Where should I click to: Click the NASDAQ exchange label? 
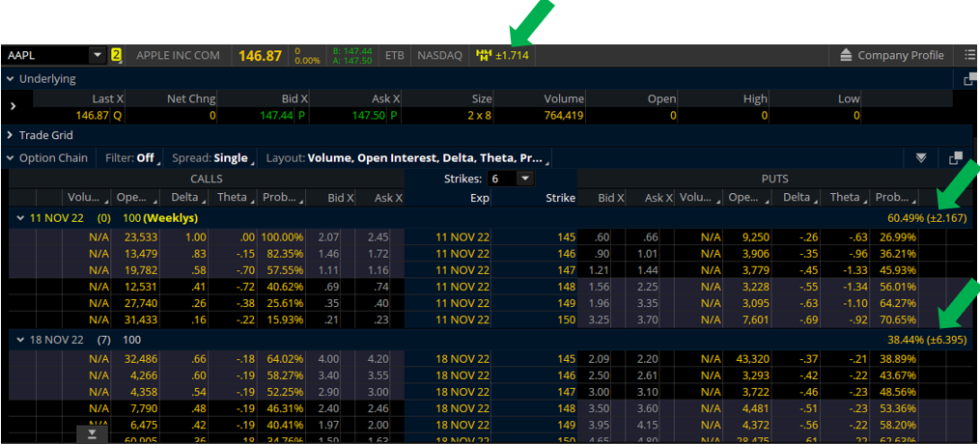pos(439,55)
